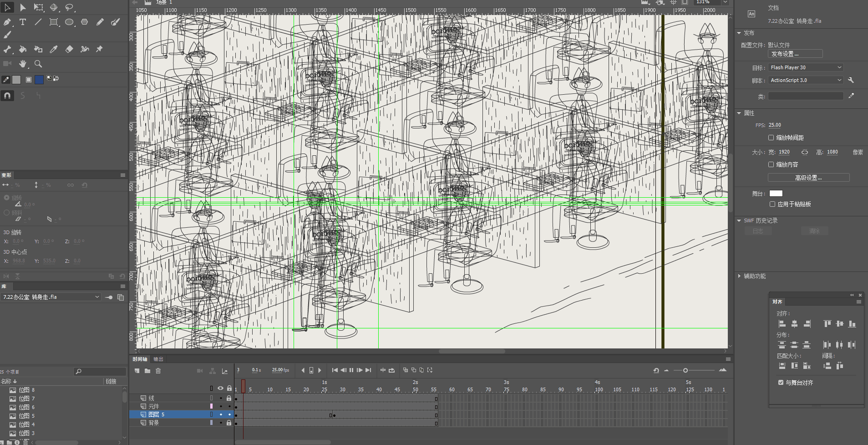868x445 pixels.
Task: Collapse the 属性 section
Action: pos(739,113)
